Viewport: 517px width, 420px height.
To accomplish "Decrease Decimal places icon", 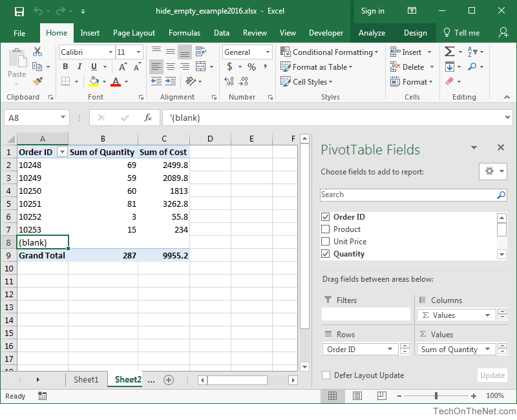I will click(x=244, y=81).
